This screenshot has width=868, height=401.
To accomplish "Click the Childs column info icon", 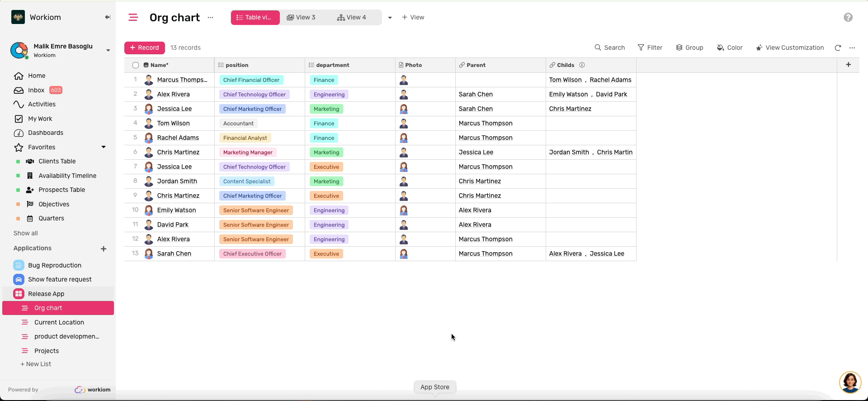I will click(x=582, y=65).
